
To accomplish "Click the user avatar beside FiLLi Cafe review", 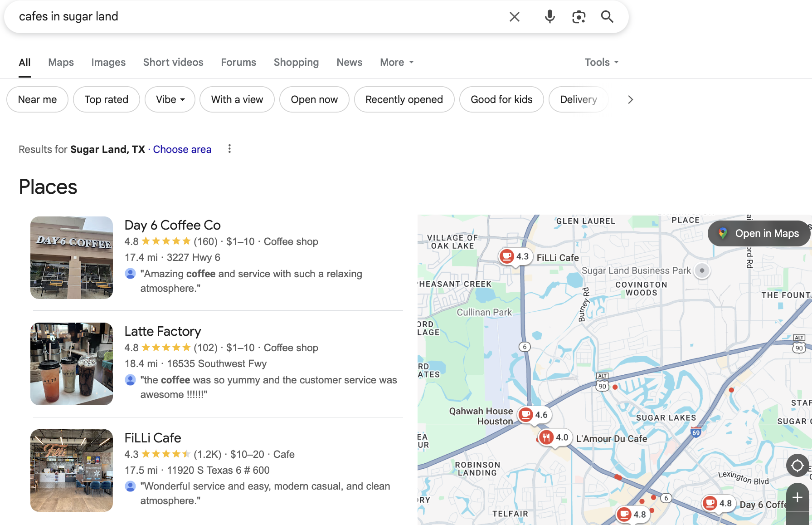I will [x=130, y=486].
